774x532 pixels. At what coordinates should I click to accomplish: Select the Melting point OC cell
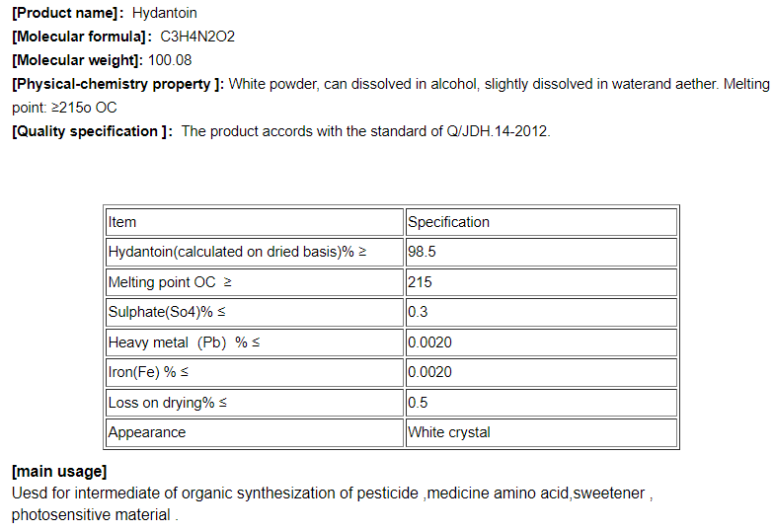pos(255,282)
